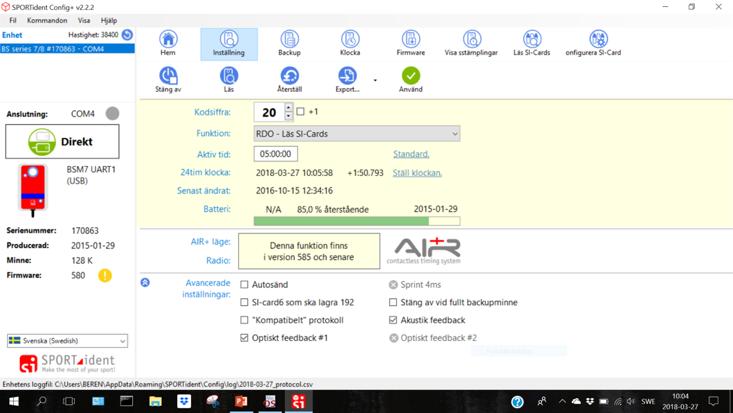Click the Aktiv tid field 05:00:00
The height and width of the screenshot is (413, 733).
coord(275,154)
